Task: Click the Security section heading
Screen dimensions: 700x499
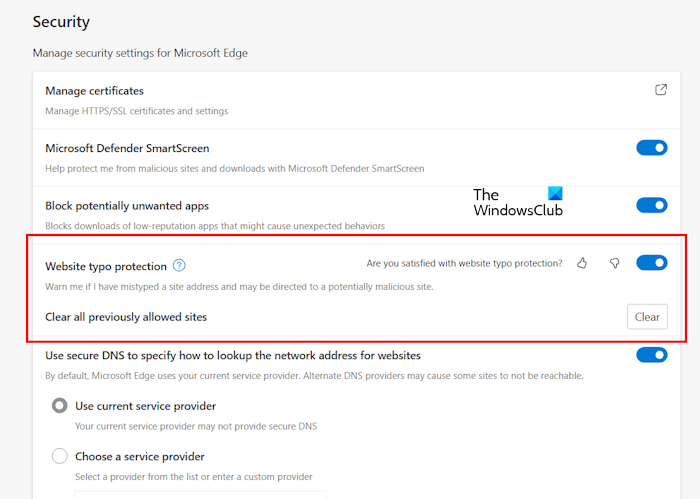Action: tap(61, 21)
